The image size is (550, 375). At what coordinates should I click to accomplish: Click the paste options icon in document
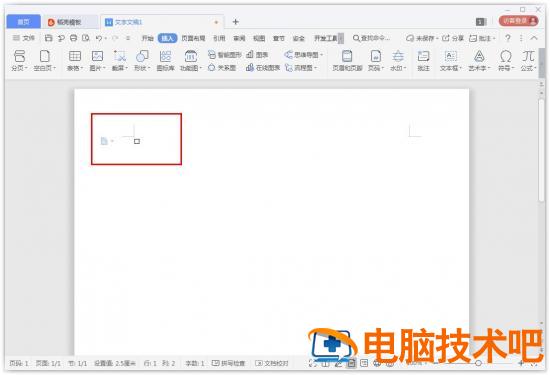[x=104, y=141]
